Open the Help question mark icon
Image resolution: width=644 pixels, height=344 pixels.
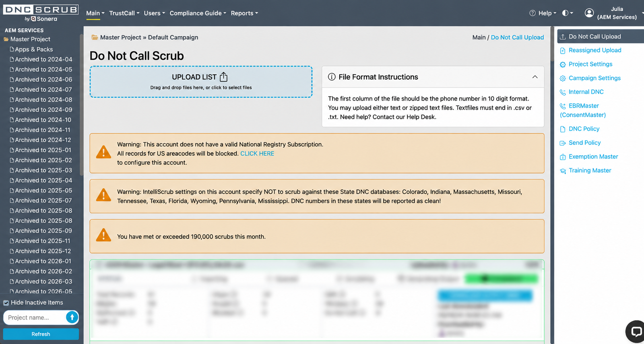point(533,13)
